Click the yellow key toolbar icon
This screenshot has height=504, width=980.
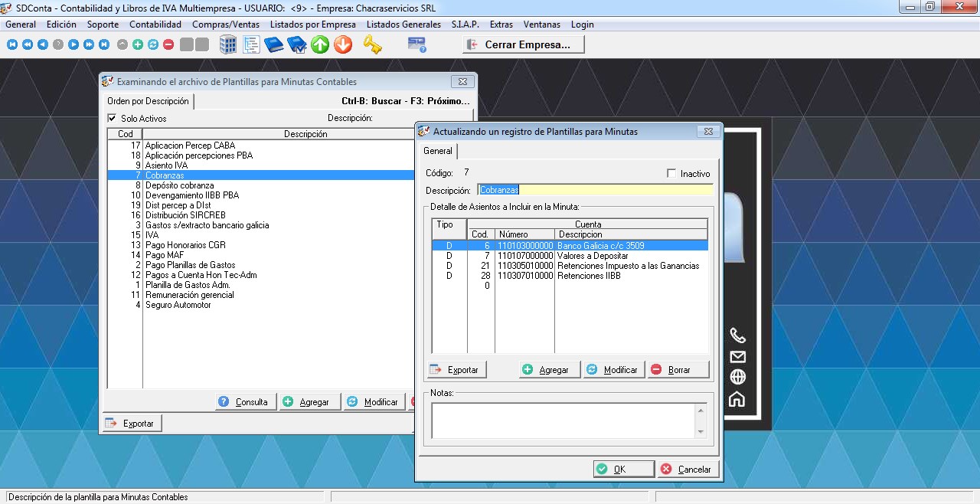(373, 45)
